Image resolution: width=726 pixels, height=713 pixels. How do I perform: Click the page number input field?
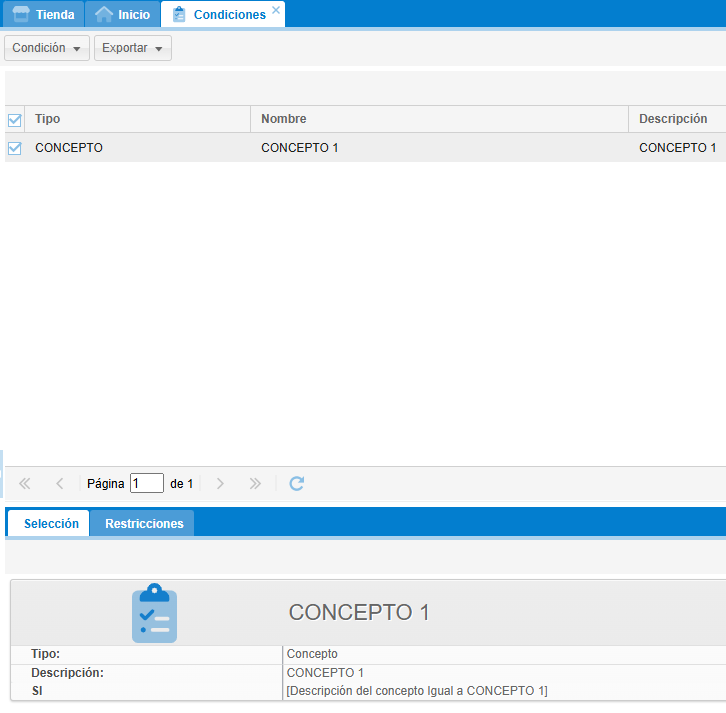pos(146,483)
